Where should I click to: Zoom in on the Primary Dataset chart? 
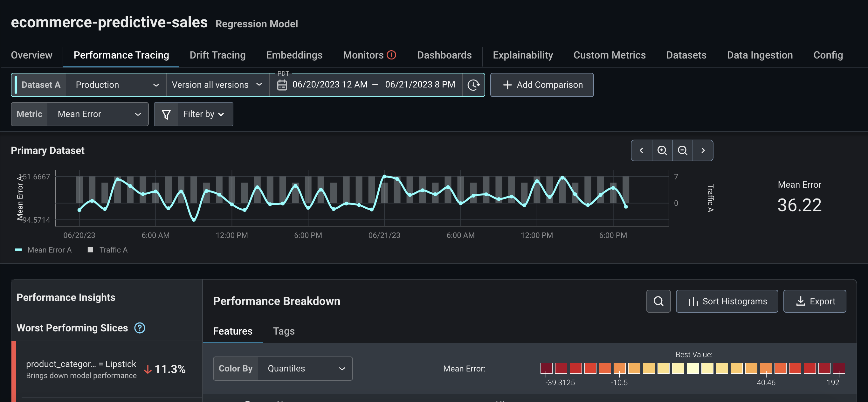662,150
